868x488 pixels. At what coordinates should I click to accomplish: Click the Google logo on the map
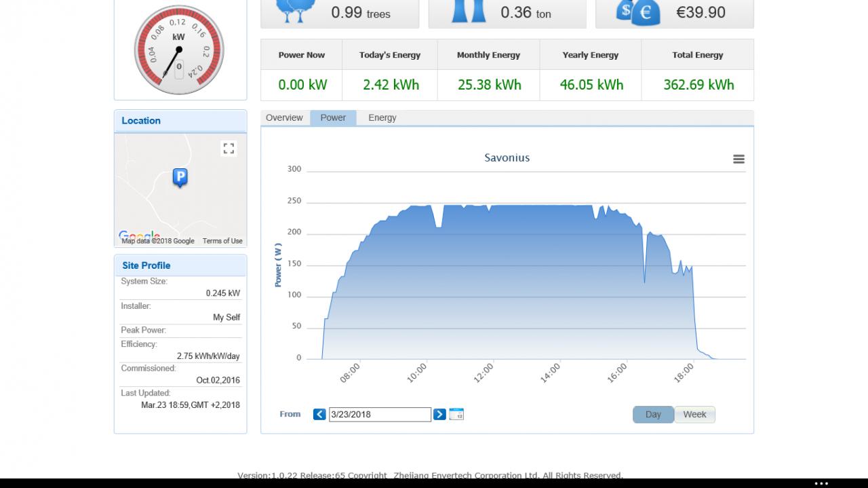click(139, 236)
